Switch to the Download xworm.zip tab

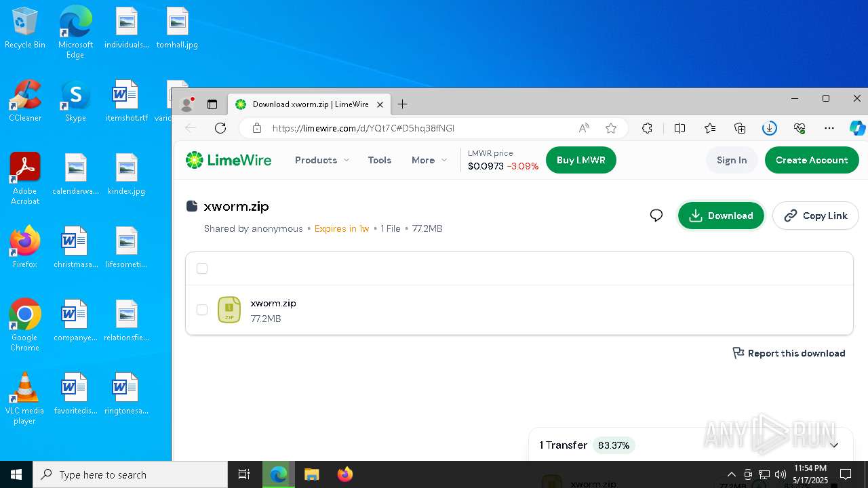click(309, 104)
